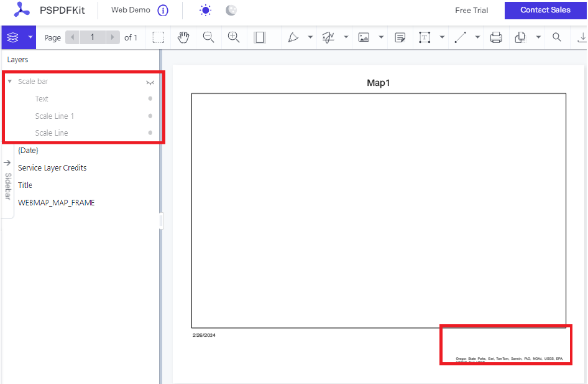Select the ink drawing pen tool
588x384 pixels.
(293, 37)
